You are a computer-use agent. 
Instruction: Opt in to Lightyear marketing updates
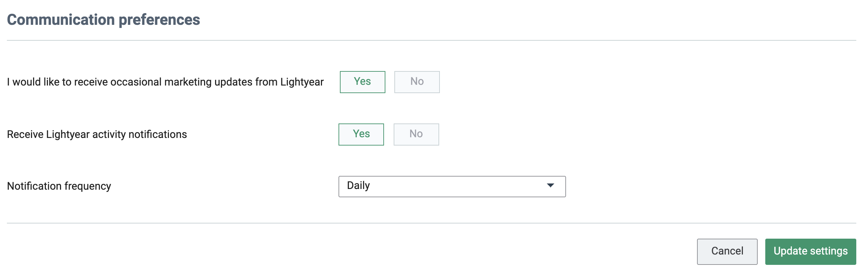(362, 82)
